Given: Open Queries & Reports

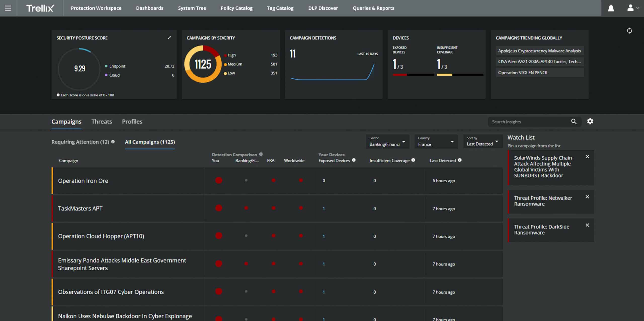Looking at the screenshot, I should [374, 8].
